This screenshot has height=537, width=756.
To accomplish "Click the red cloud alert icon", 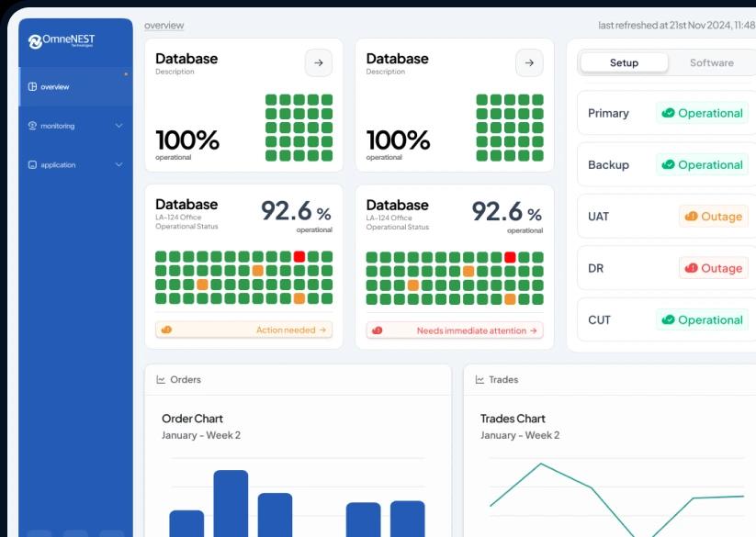I will [378, 330].
